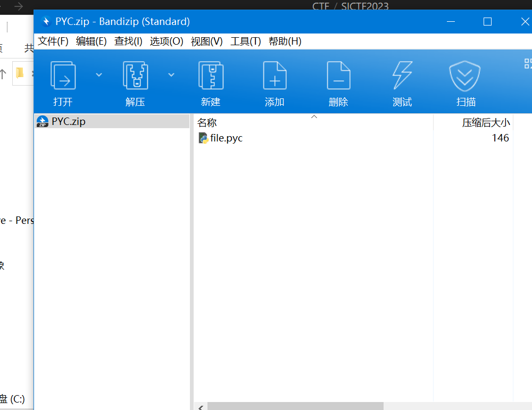Image resolution: width=532 pixels, height=410 pixels.
Task: Click the Bandizip icon in the title bar
Action: 46,21
